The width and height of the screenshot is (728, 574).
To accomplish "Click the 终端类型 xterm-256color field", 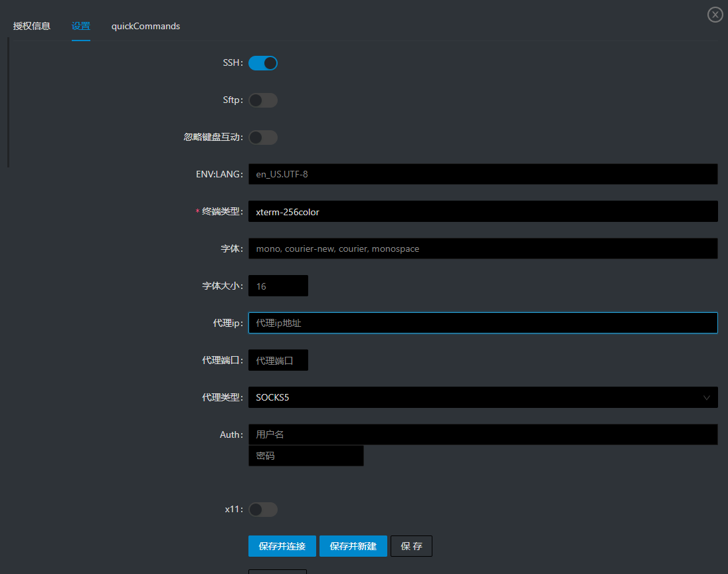I will (483, 211).
